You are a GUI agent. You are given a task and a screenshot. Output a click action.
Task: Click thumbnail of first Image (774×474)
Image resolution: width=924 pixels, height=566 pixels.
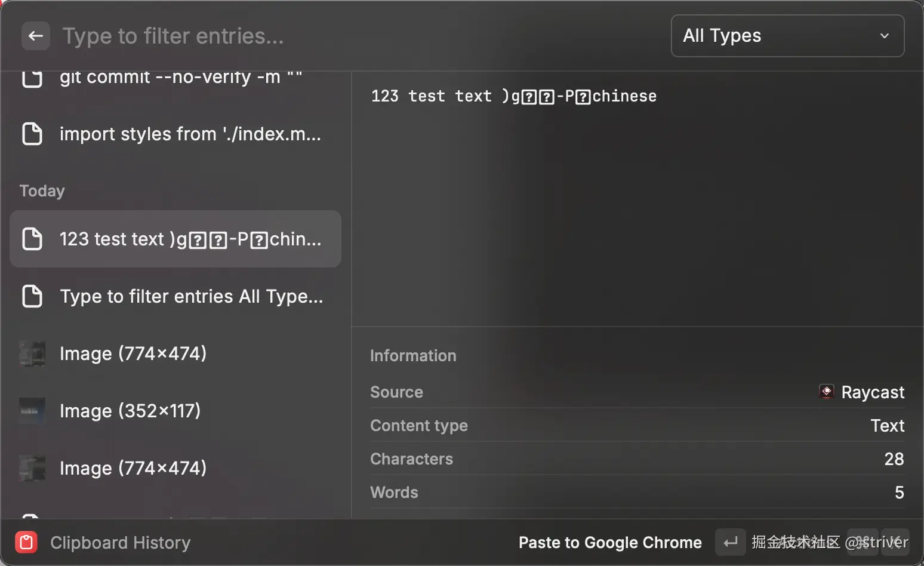pos(32,353)
